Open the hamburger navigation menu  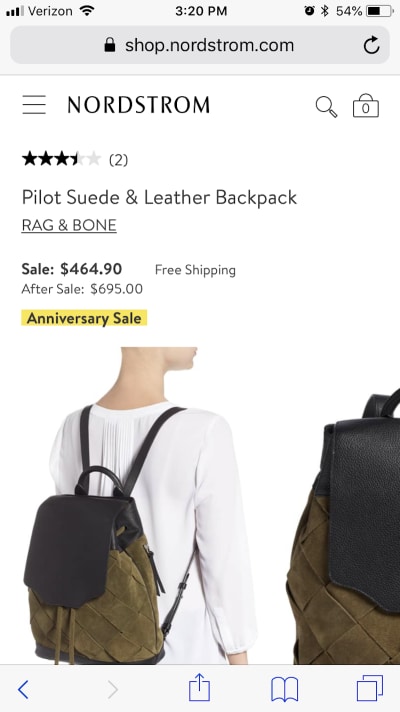pyautogui.click(x=34, y=105)
